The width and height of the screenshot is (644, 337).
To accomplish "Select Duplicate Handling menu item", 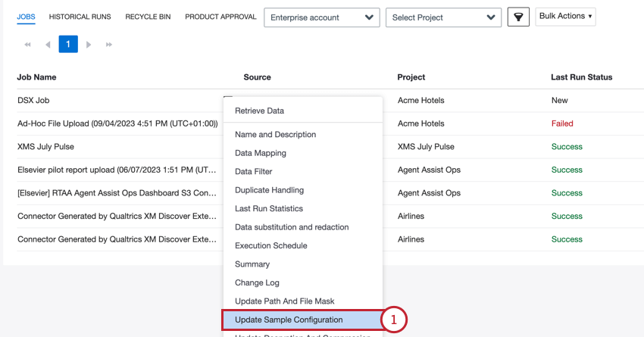I will (269, 190).
